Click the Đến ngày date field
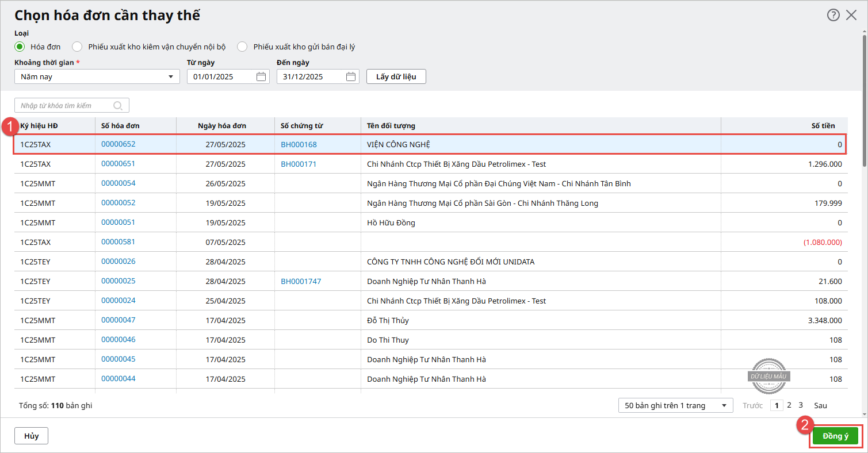 (318, 76)
